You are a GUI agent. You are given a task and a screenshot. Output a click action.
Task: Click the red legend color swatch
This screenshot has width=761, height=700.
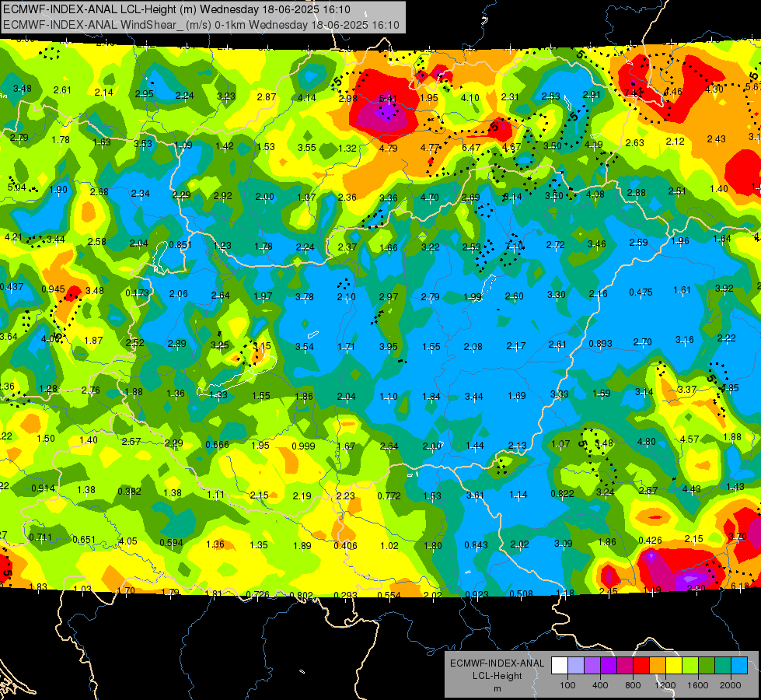click(641, 665)
